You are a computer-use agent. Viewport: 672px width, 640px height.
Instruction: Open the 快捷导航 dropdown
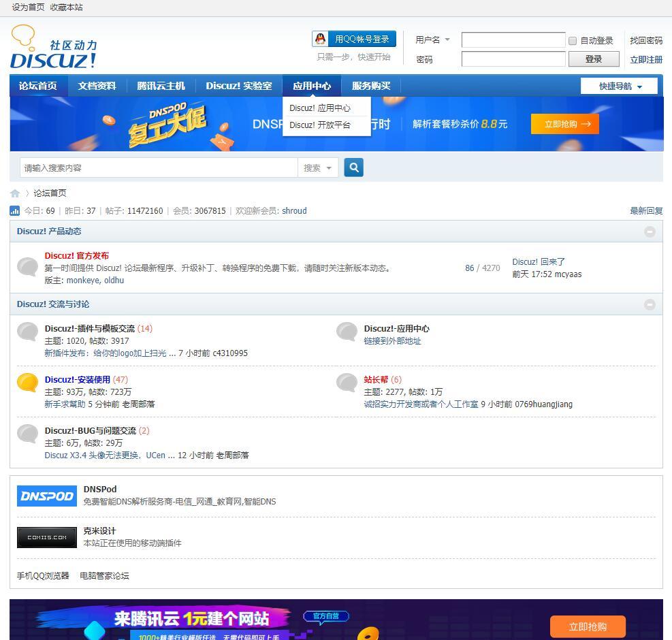click(x=619, y=86)
